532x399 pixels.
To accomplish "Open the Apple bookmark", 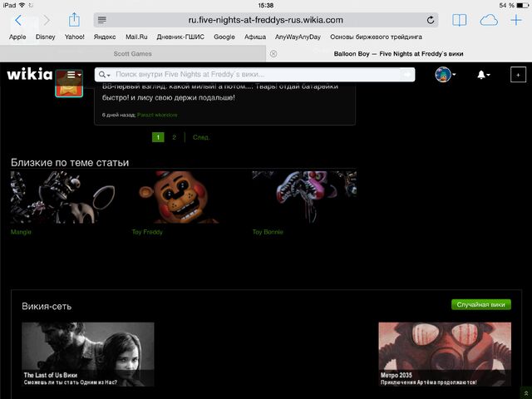I will pos(17,37).
